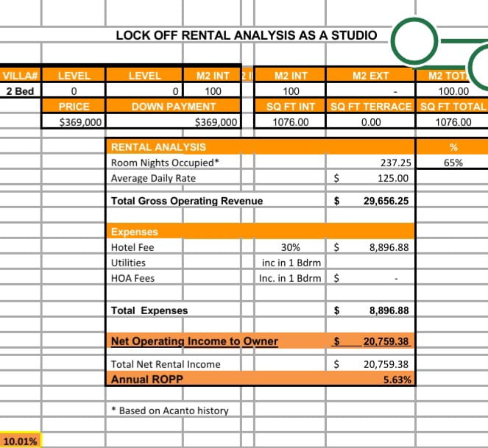Viewport: 488px width, 448px height.
Task: Click 'Net Operating Income to Owner' underlined label
Action: (x=194, y=341)
